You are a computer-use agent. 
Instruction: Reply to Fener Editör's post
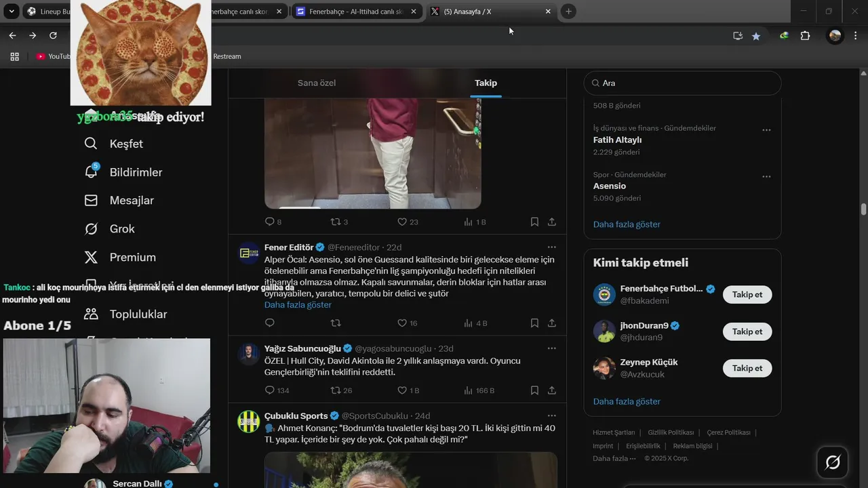pos(269,323)
